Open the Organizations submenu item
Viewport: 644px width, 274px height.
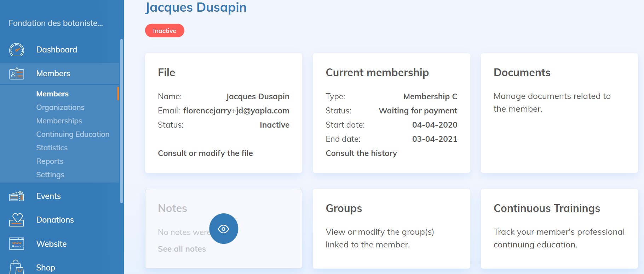tap(60, 107)
